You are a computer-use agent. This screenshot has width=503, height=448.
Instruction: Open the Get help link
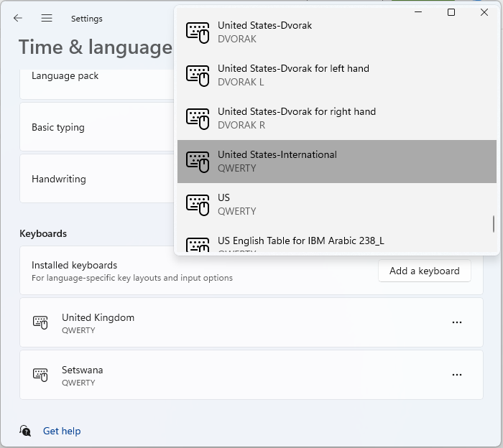point(62,431)
